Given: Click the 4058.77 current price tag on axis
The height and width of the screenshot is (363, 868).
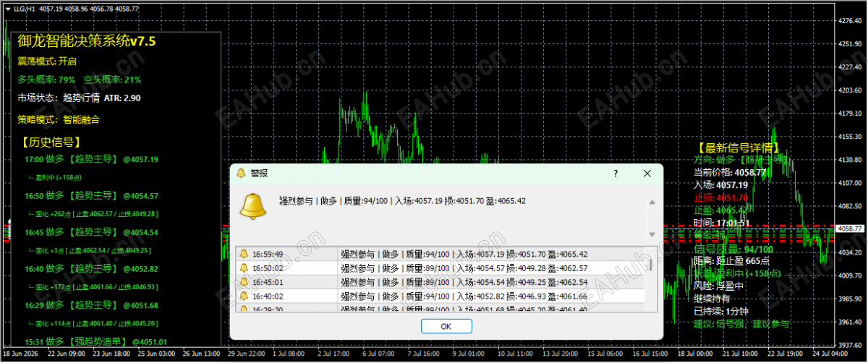Looking at the screenshot, I should click(851, 229).
